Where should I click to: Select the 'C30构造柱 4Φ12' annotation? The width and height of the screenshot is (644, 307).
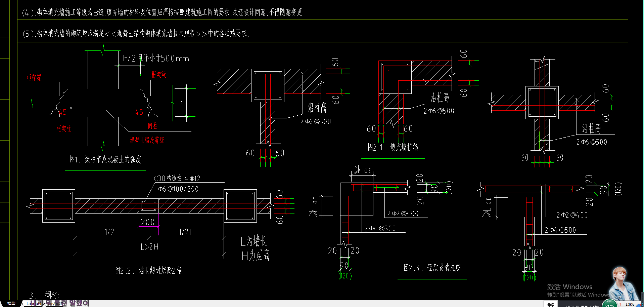(177, 178)
